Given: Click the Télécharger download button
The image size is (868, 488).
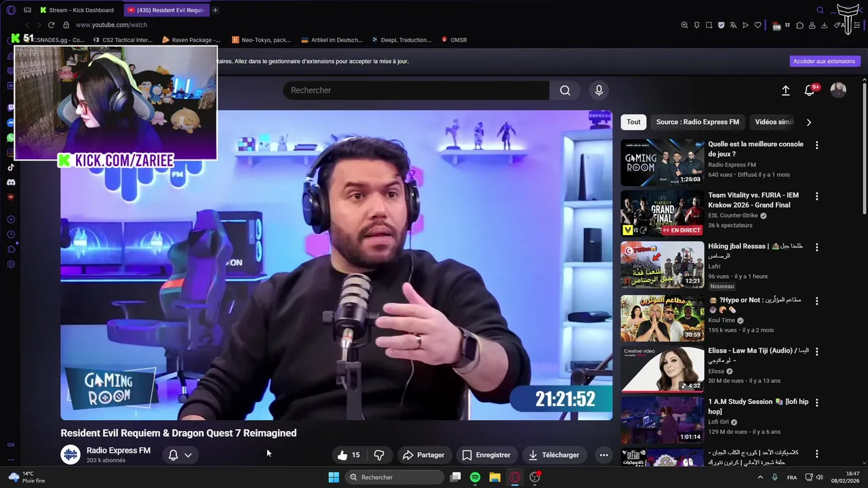Looking at the screenshot, I should coord(554,455).
